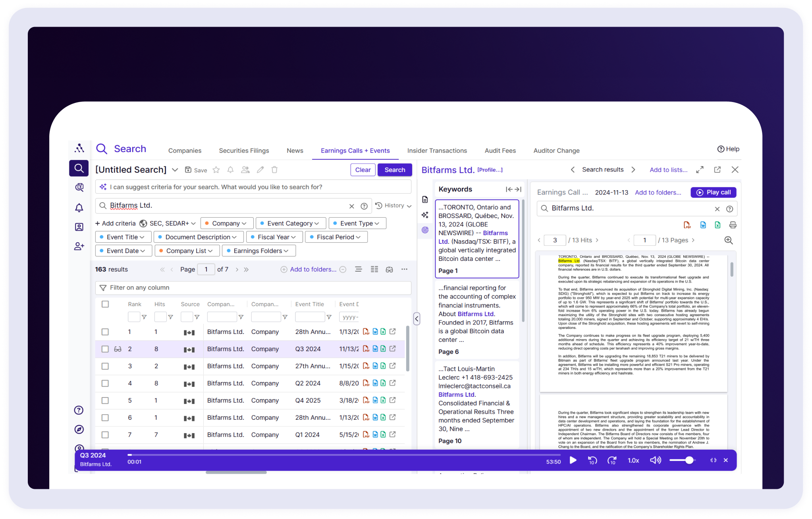Print the earnings call document
The width and height of the screenshot is (812, 519).
coord(733,225)
